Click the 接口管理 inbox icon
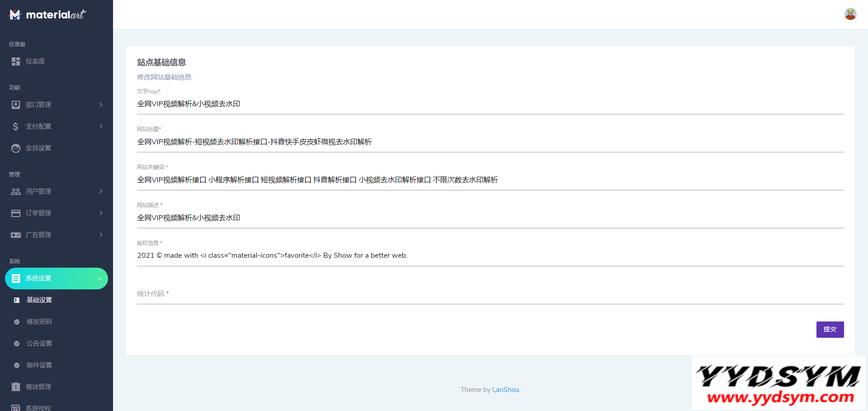Screen dimensions: 868x411 click(16, 105)
